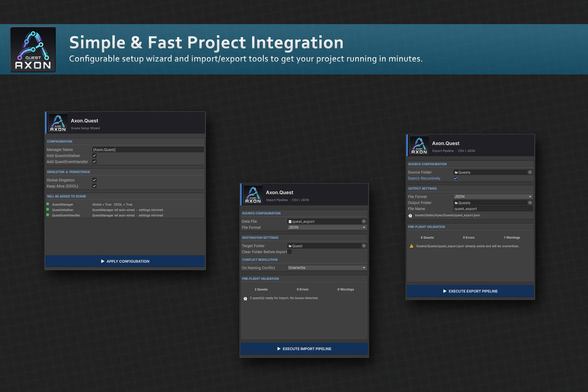Open object picker for Source Folder field

(x=530, y=172)
